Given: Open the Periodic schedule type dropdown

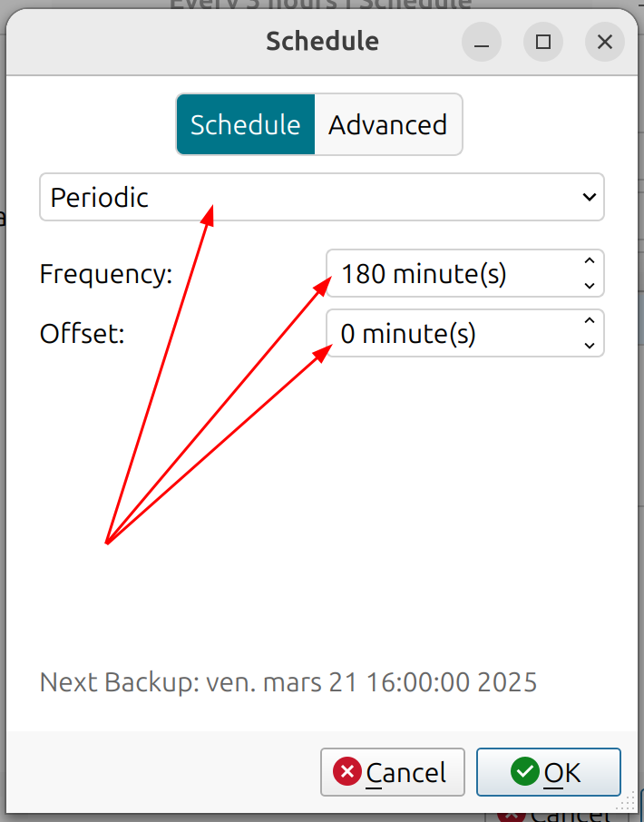Looking at the screenshot, I should pos(321,197).
